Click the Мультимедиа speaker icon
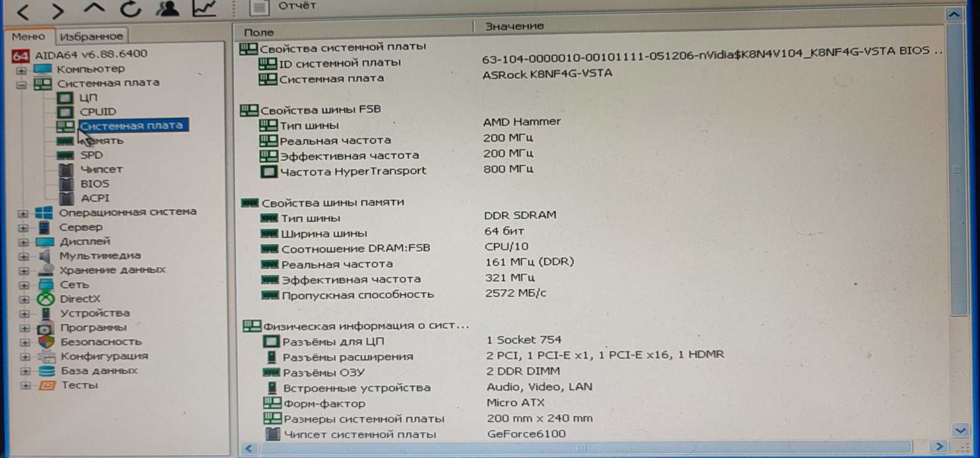This screenshot has width=980, height=458. (45, 256)
